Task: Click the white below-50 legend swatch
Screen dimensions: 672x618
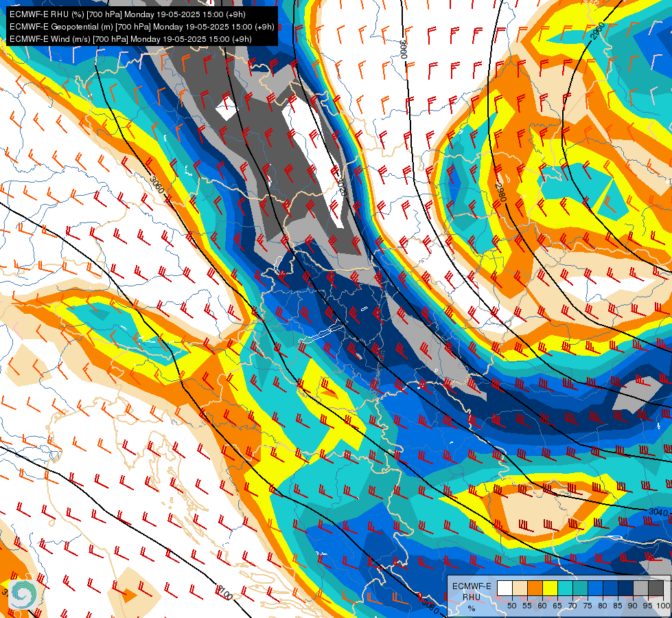Action: 505,588
